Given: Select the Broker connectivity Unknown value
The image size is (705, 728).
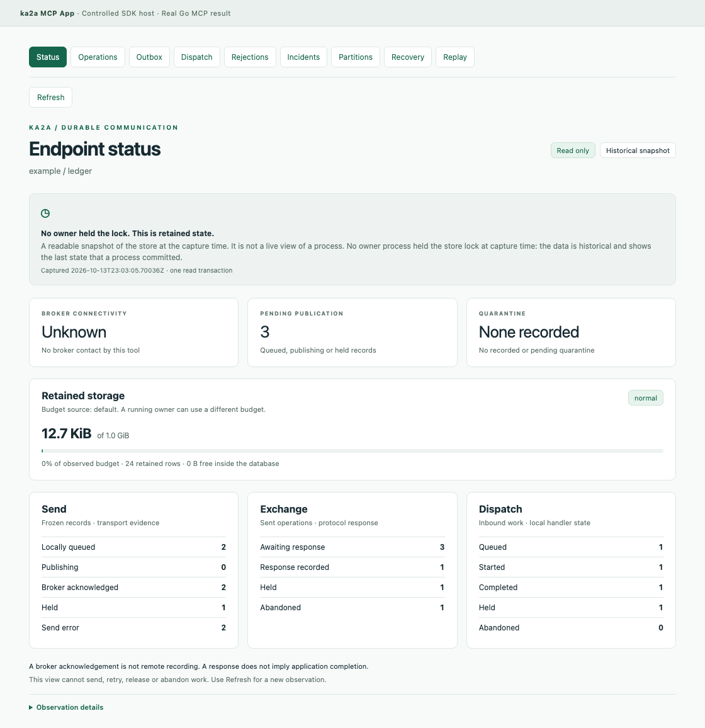Looking at the screenshot, I should click(x=74, y=332).
